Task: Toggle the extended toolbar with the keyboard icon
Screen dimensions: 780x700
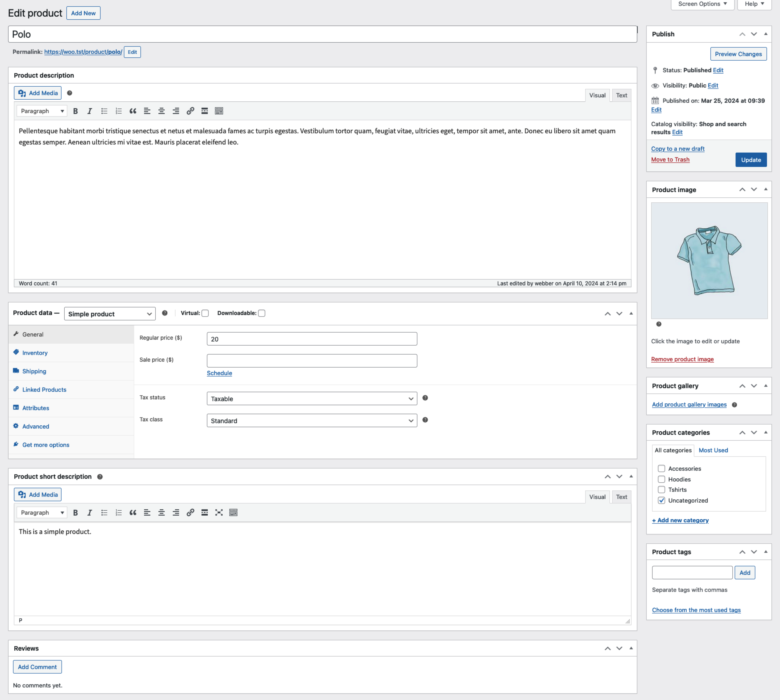Action: 219,111
